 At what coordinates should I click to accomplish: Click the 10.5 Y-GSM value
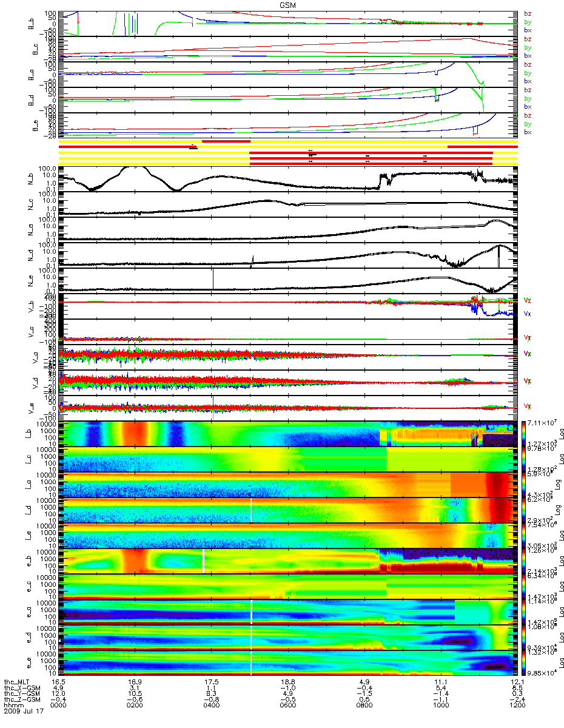pos(135,693)
